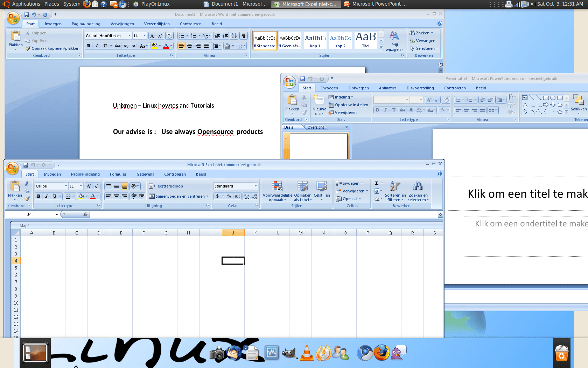Open the Gegevens tab in Excel

pos(145,174)
